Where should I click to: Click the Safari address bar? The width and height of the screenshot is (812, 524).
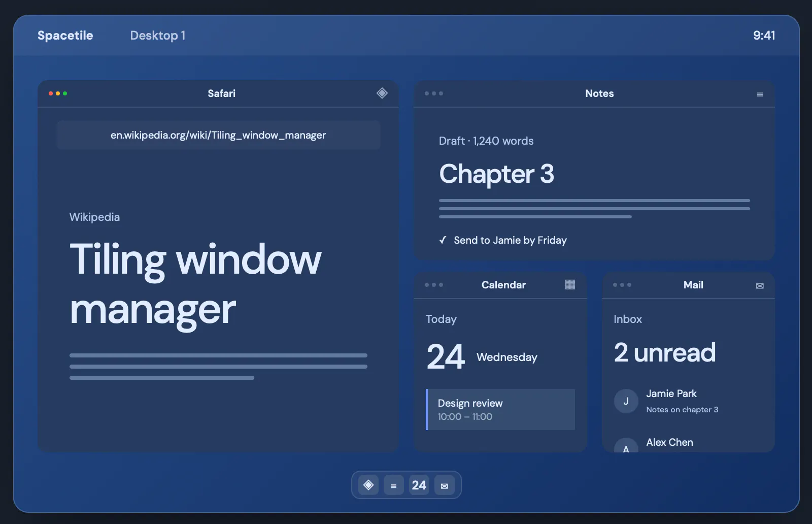(x=219, y=135)
